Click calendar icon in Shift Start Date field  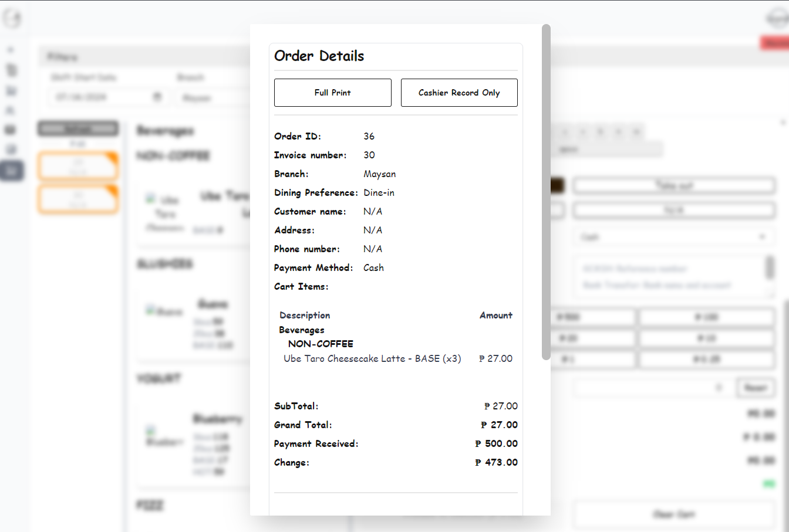(157, 97)
